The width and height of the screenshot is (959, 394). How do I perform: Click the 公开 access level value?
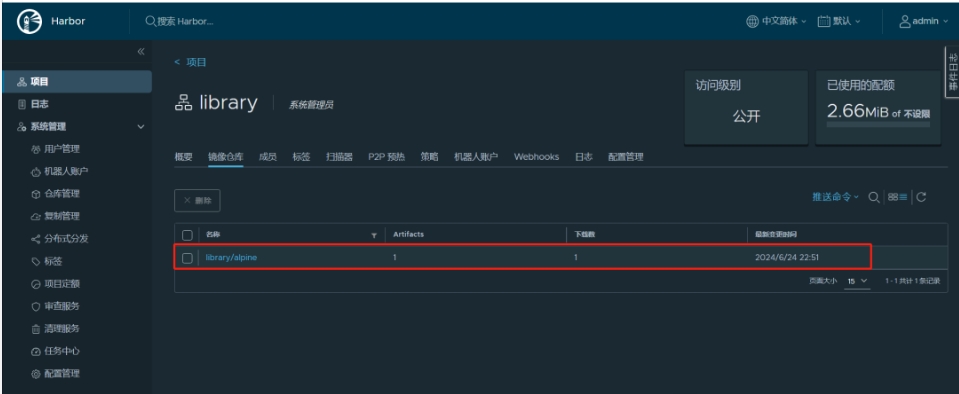pyautogui.click(x=746, y=116)
